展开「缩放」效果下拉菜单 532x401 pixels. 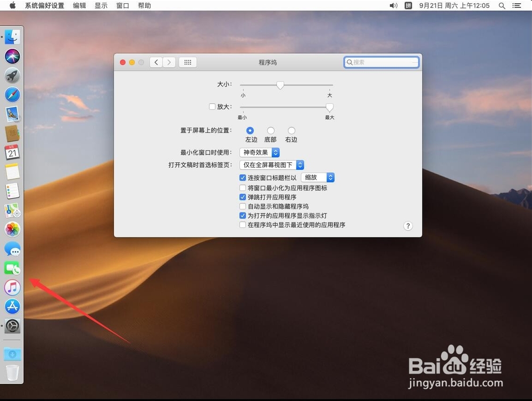(x=318, y=177)
